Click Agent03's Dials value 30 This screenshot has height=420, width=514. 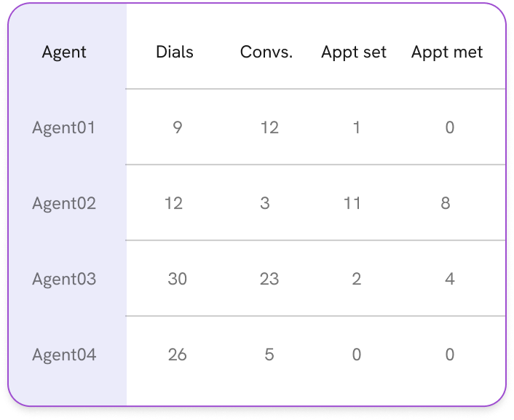(x=177, y=280)
